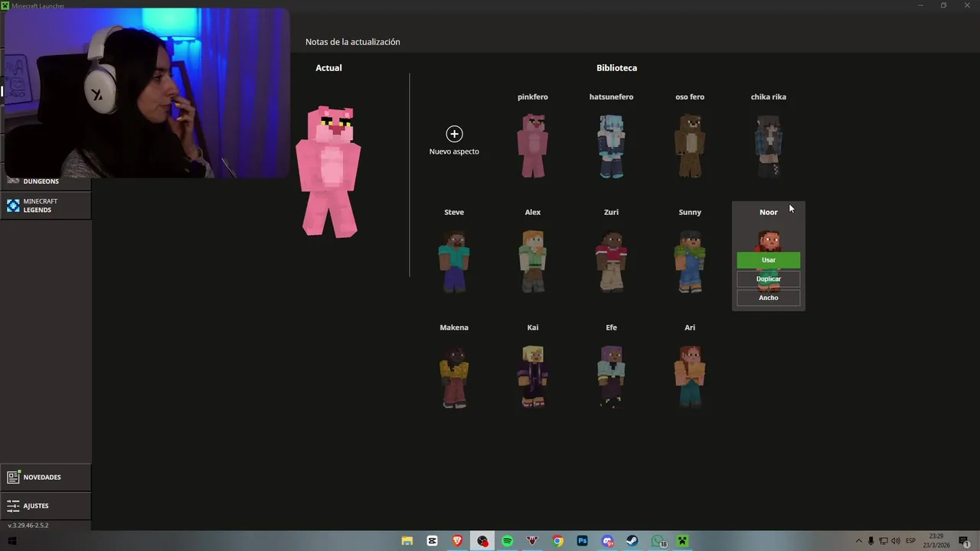Viewport: 980px width, 551px height.
Task: Choose the Efe default skin
Action: [611, 377]
